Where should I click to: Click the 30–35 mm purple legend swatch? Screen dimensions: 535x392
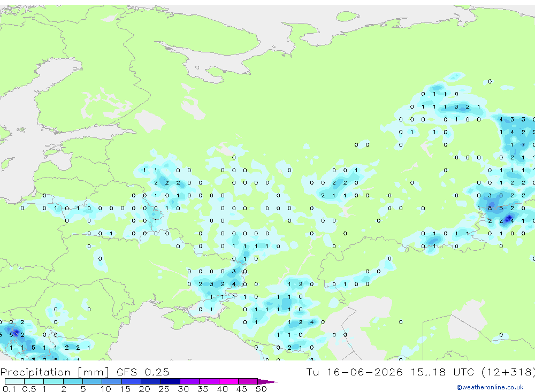point(189,381)
